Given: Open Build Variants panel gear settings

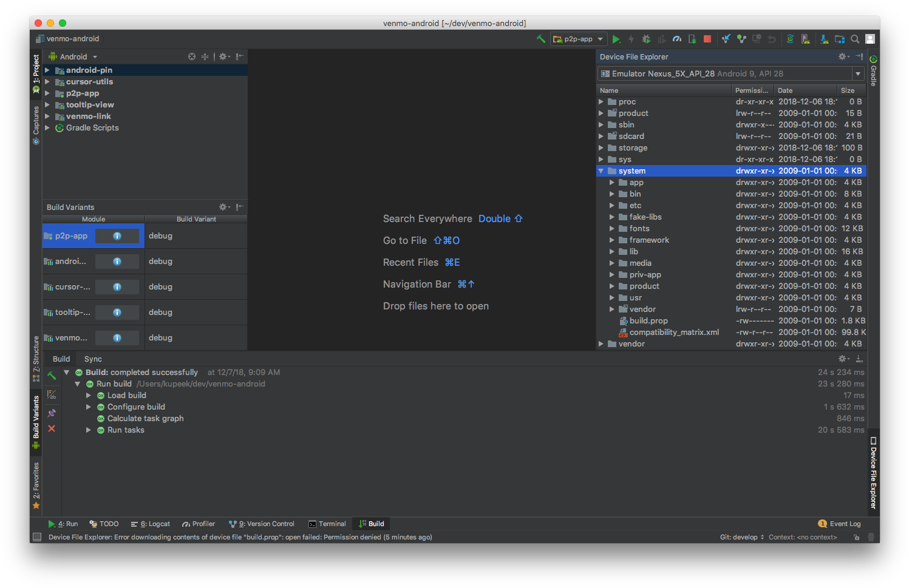Looking at the screenshot, I should (225, 207).
